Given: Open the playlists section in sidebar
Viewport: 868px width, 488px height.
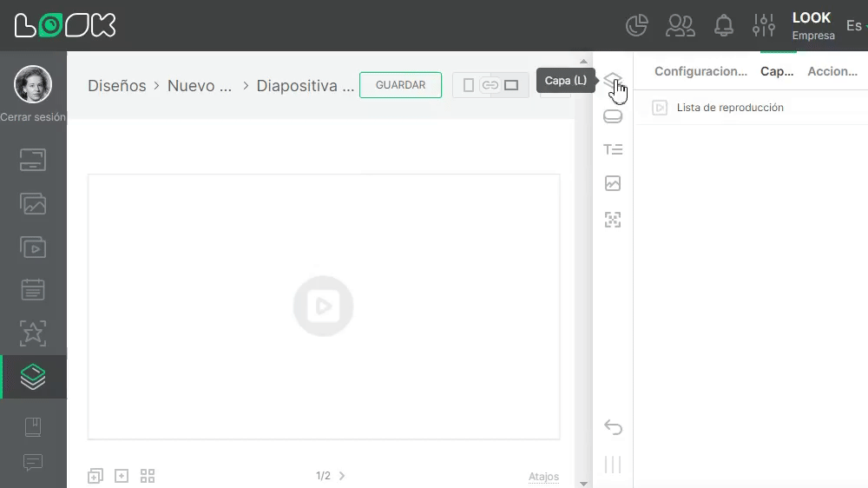Looking at the screenshot, I should 33,247.
